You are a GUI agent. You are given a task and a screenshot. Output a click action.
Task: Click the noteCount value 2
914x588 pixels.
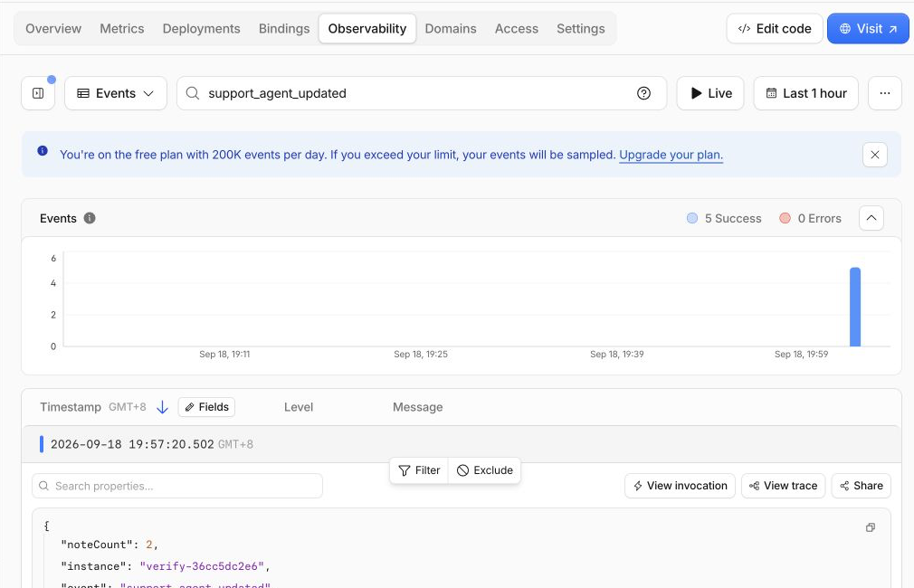click(148, 545)
